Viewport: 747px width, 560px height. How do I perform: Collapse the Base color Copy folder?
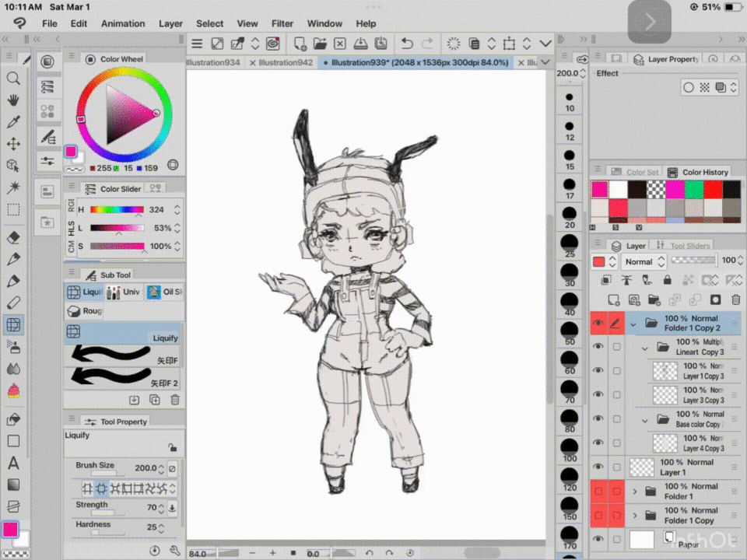646,419
